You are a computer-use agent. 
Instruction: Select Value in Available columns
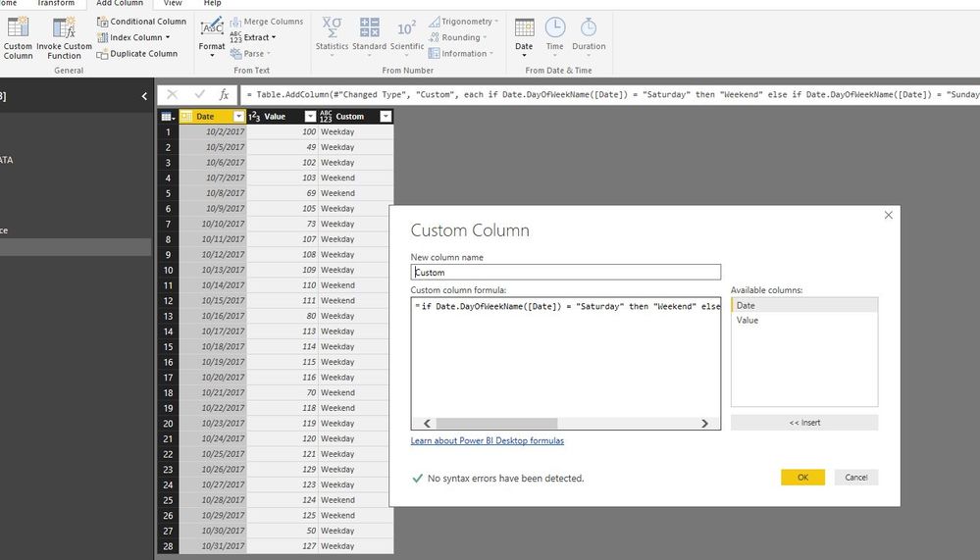click(804, 320)
